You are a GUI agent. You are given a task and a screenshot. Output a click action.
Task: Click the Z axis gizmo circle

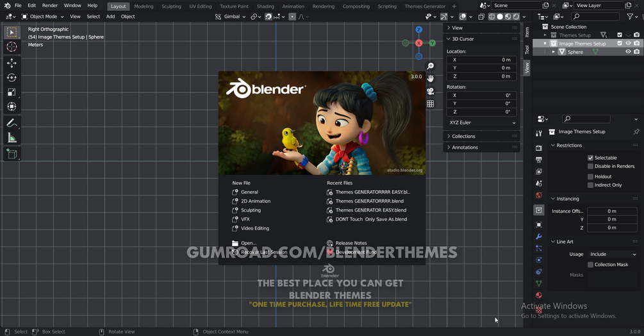418,29
